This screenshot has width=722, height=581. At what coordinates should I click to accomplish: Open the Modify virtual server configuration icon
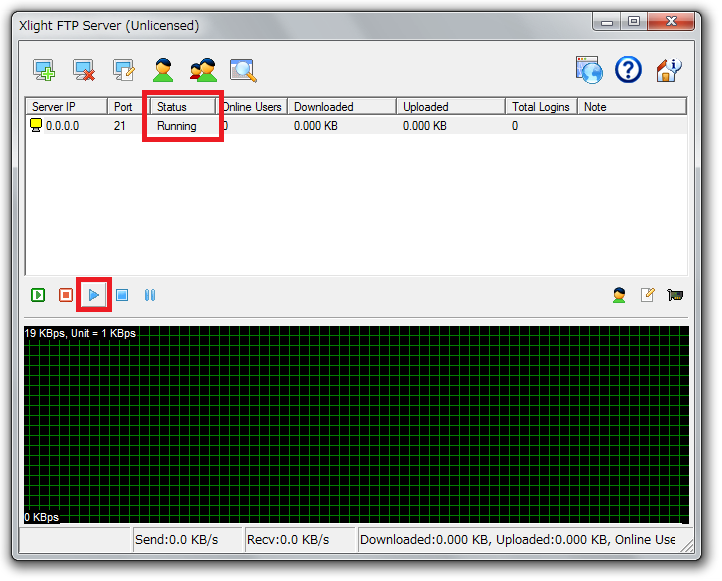click(124, 70)
